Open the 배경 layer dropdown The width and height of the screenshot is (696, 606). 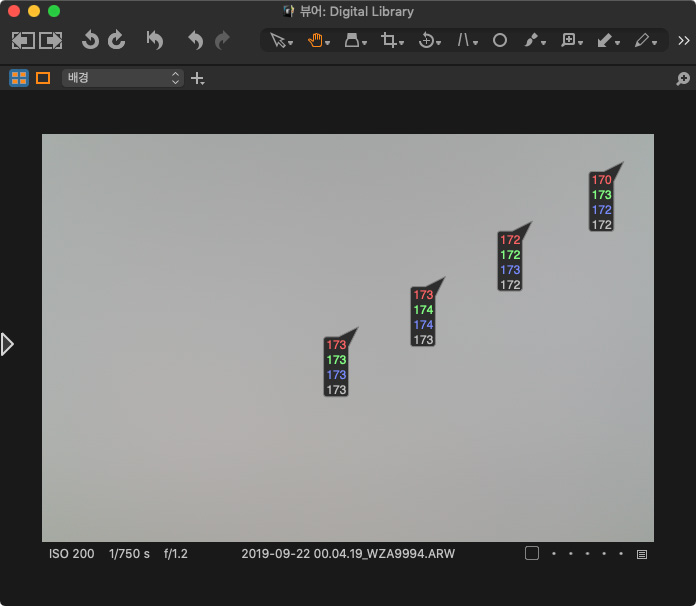click(122, 78)
